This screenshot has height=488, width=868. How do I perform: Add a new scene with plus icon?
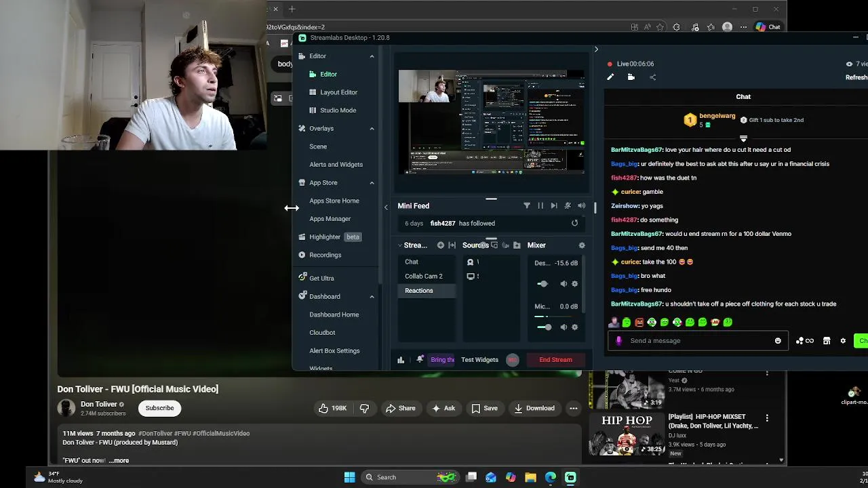441,245
